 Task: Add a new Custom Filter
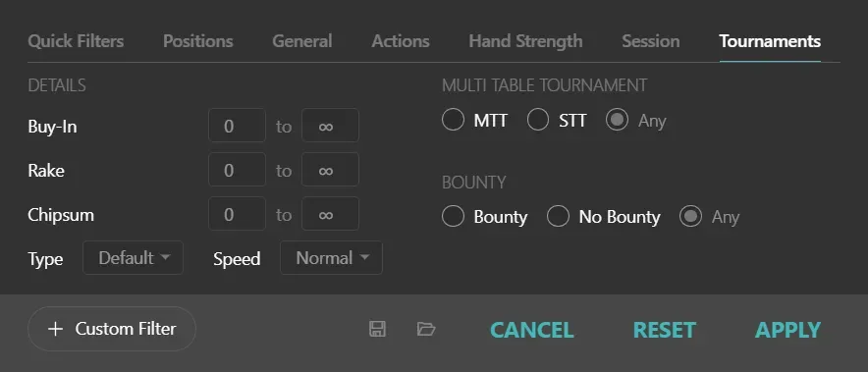tap(112, 329)
